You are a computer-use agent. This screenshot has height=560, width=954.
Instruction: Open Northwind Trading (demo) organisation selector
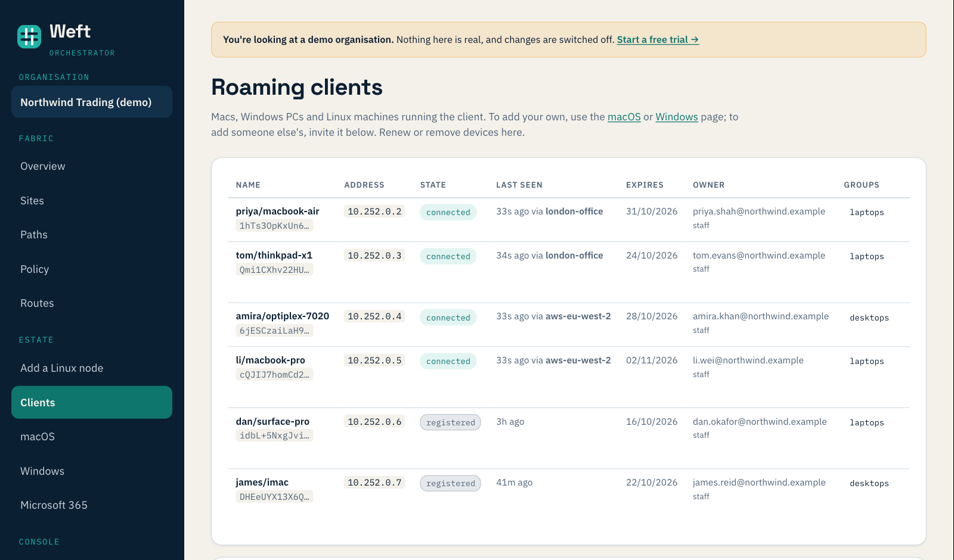(x=92, y=102)
